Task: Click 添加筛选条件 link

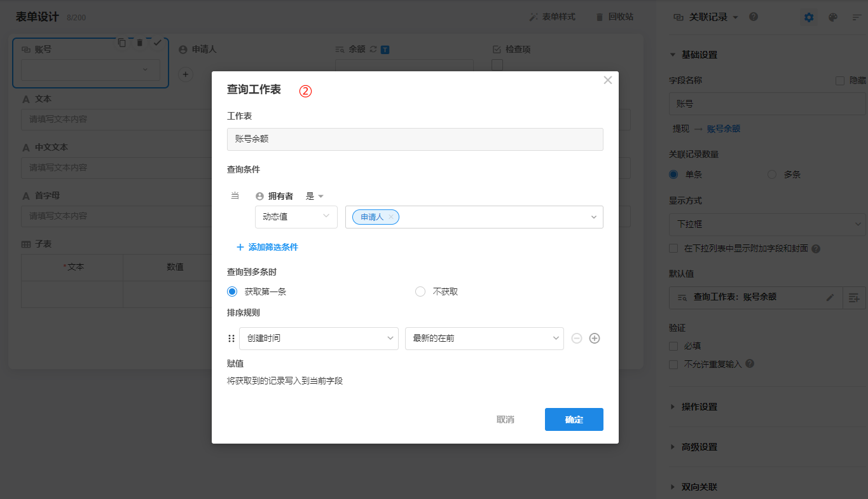Action: pyautogui.click(x=267, y=247)
